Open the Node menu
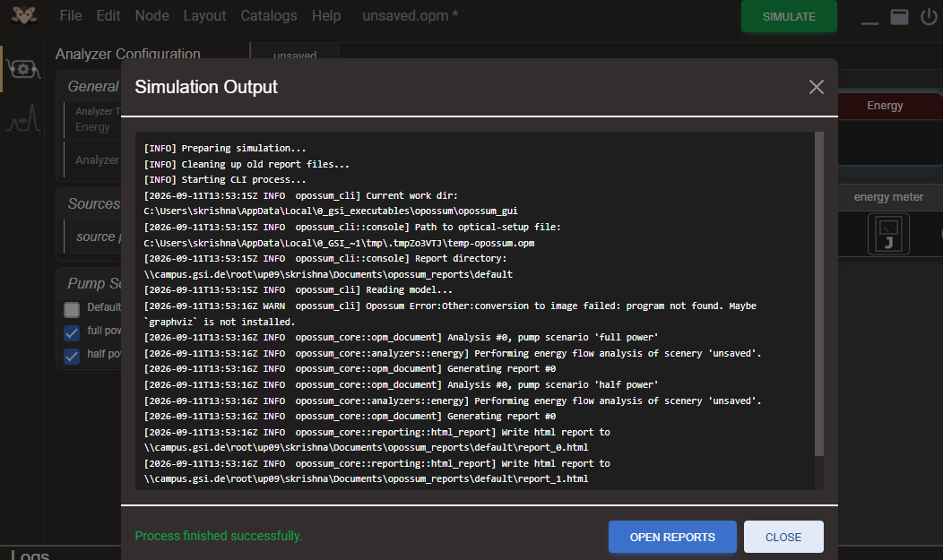The width and height of the screenshot is (943, 560). 152,15
